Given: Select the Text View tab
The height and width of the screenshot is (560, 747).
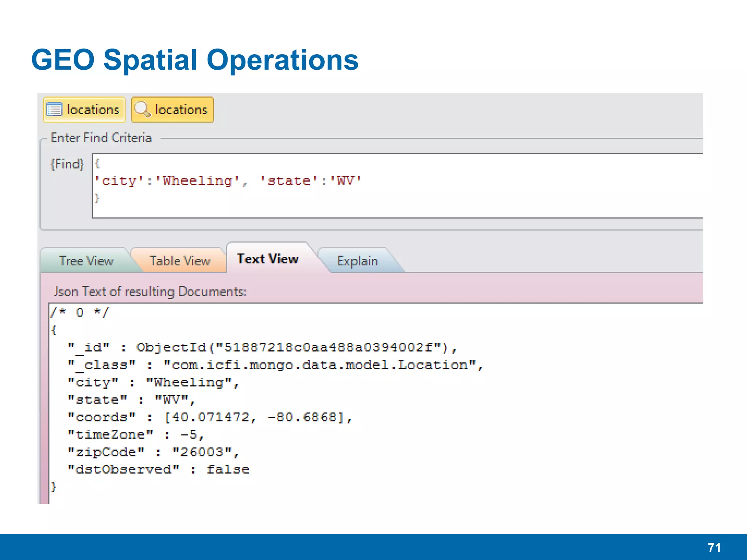Looking at the screenshot, I should coord(268,259).
